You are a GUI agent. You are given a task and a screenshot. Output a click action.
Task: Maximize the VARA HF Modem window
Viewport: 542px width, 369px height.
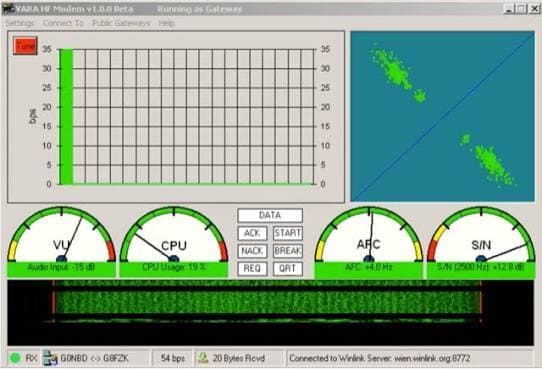point(521,9)
